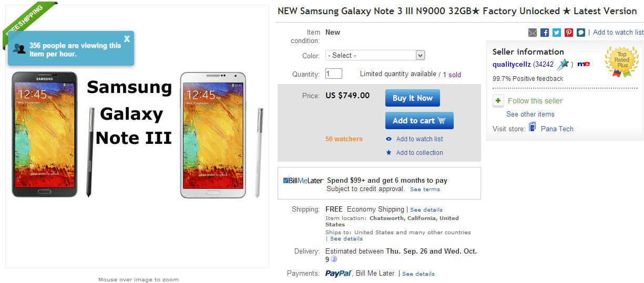Click the Add to collection link
Image resolution: width=644 pixels, height=283 pixels.
point(419,153)
